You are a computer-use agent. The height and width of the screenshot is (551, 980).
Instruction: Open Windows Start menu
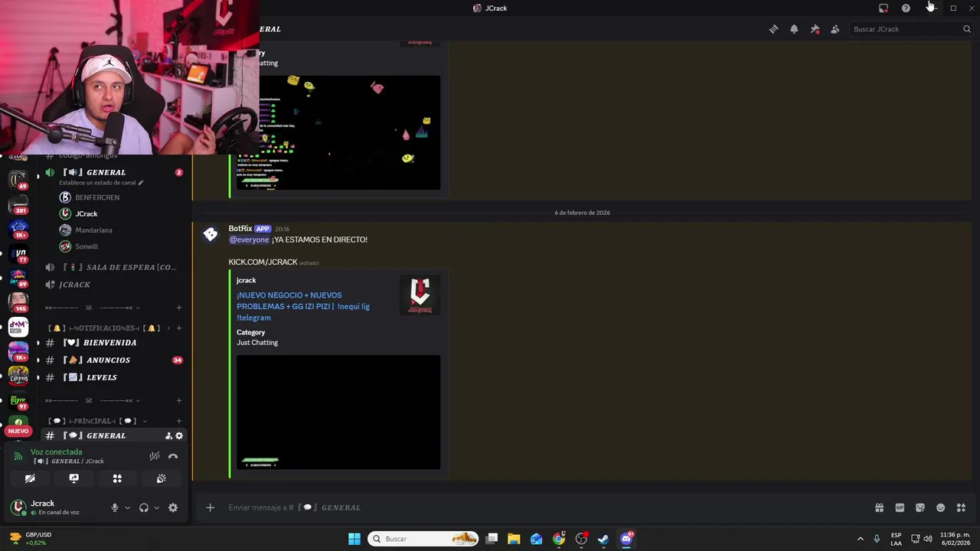click(354, 539)
